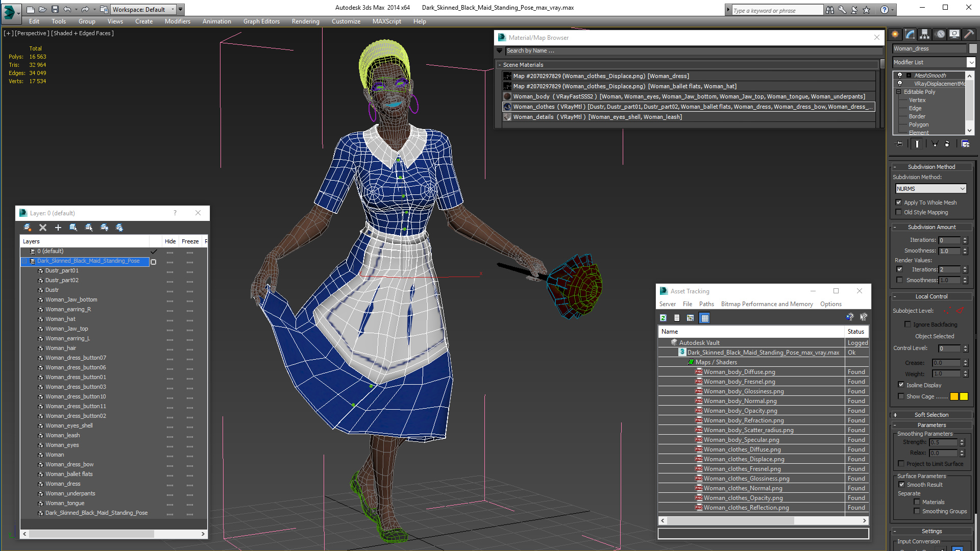Screen dimensions: 980x551
Task: Open the Rendering menu
Action: 305,21
